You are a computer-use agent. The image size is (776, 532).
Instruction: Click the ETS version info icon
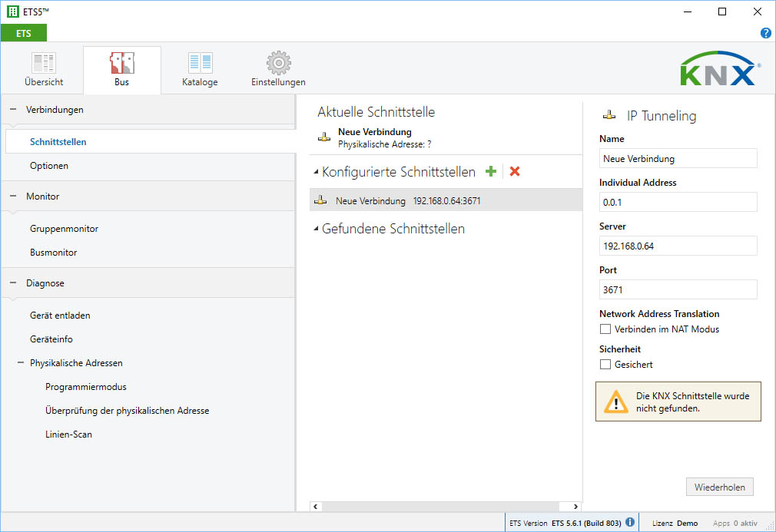tap(630, 522)
